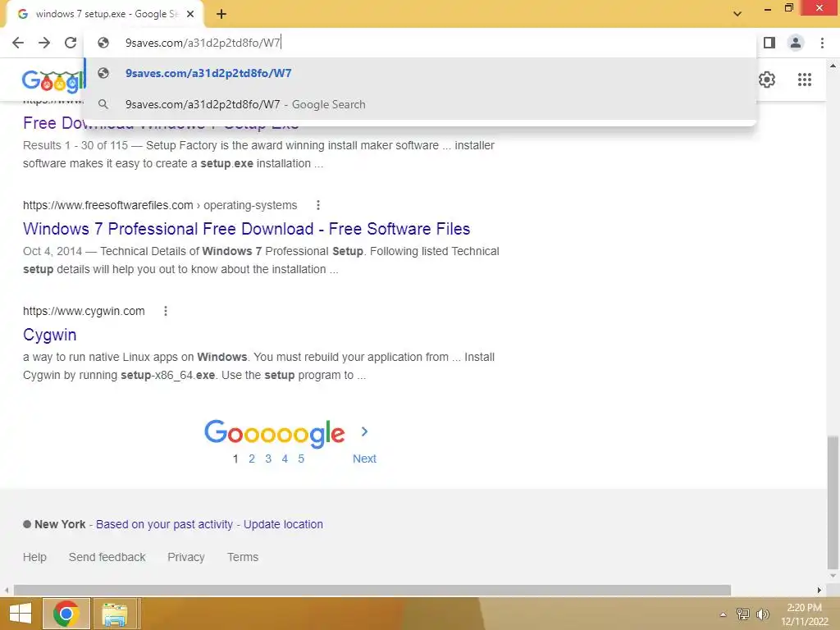
Task: Go to results page 4
Action: coord(285,459)
